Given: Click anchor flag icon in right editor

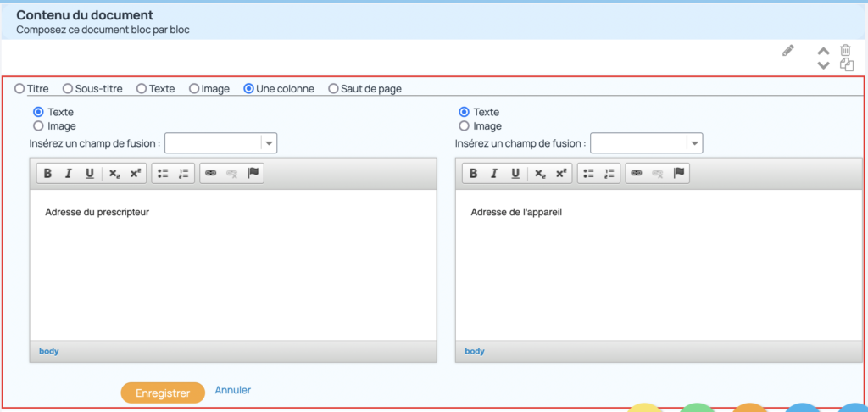Looking at the screenshot, I should 679,173.
